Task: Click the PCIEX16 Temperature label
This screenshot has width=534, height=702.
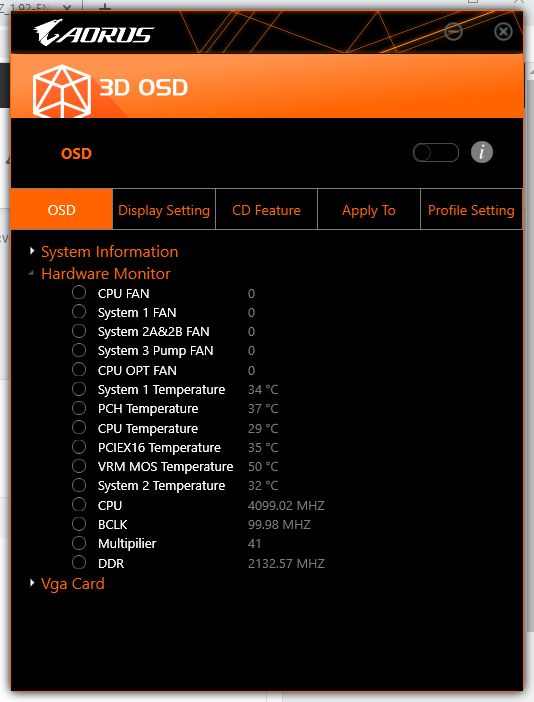Action: pos(159,448)
